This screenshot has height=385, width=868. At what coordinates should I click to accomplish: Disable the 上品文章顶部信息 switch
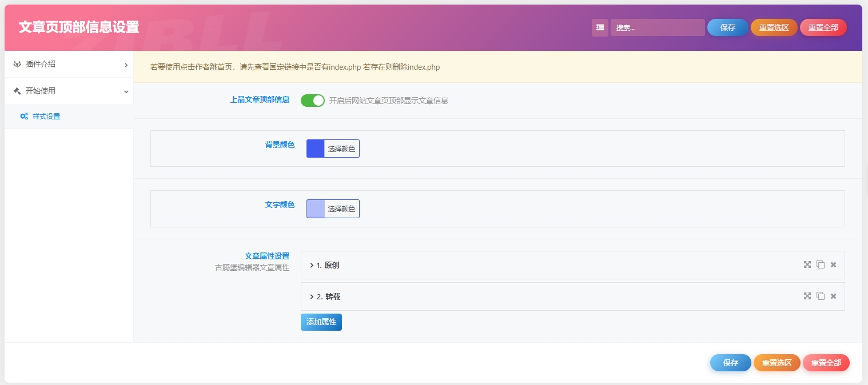pyautogui.click(x=312, y=100)
